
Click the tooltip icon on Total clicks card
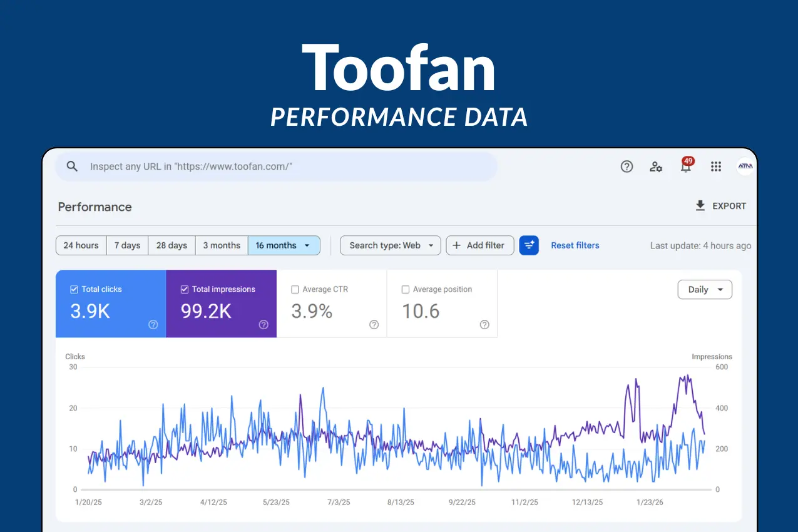coord(153,325)
